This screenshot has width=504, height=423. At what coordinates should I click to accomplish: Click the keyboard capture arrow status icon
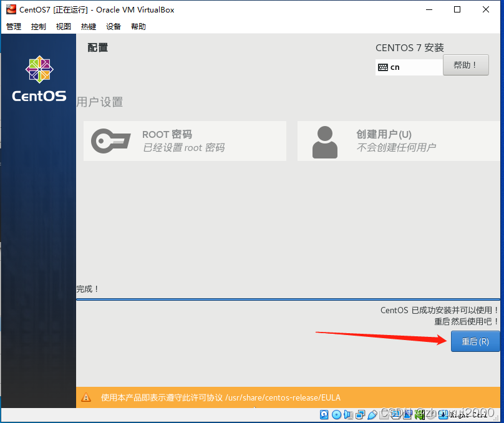click(443, 415)
